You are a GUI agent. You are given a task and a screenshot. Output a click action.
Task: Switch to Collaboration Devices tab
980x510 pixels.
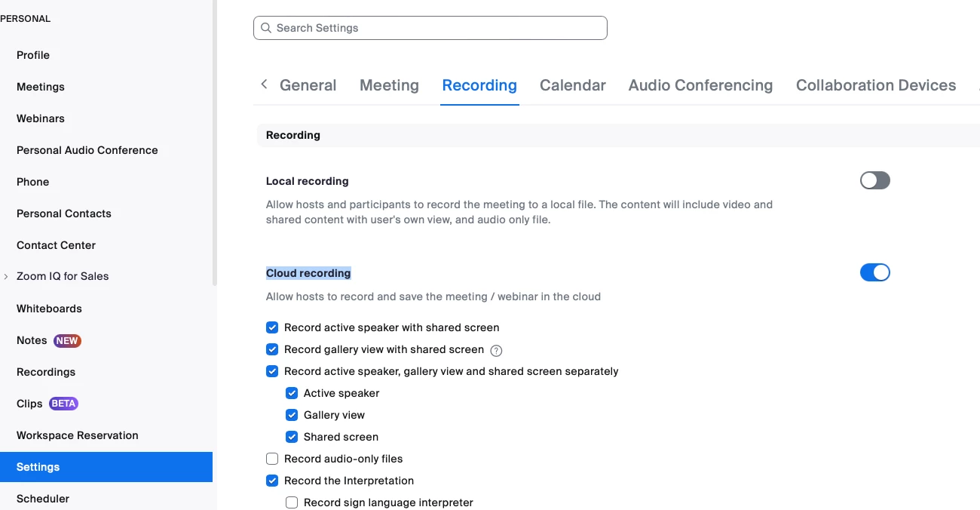click(876, 85)
